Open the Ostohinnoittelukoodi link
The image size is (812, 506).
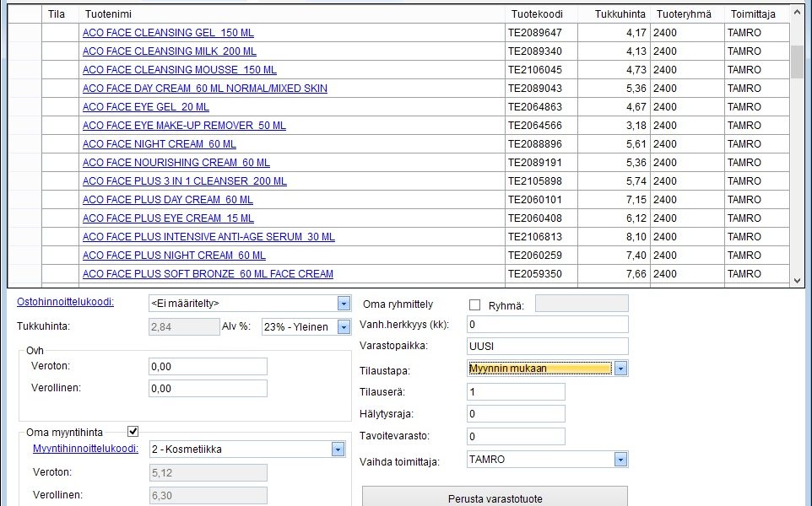point(65,302)
